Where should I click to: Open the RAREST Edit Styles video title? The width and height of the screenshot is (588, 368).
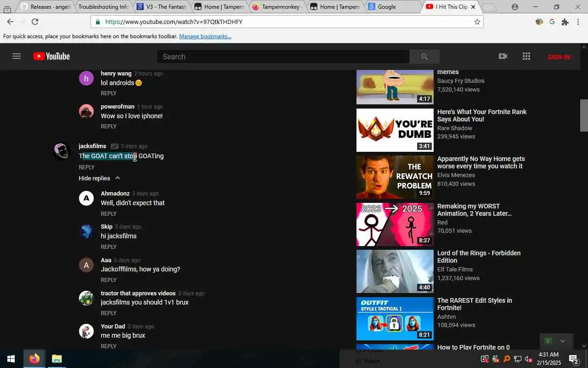(475, 304)
